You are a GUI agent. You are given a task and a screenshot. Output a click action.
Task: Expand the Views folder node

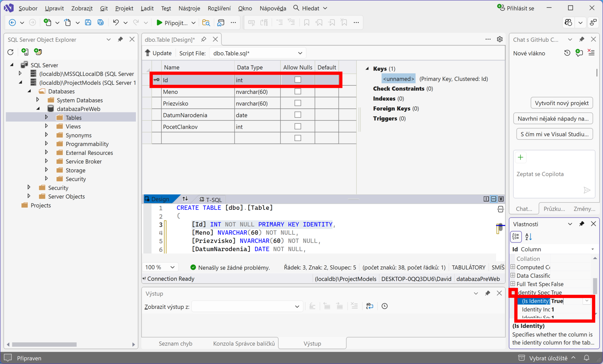coord(46,126)
